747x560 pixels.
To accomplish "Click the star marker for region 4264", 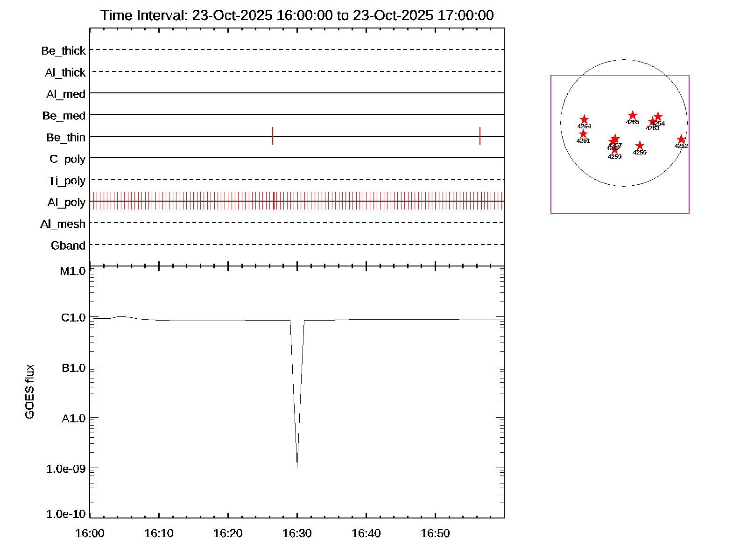I will (x=584, y=120).
